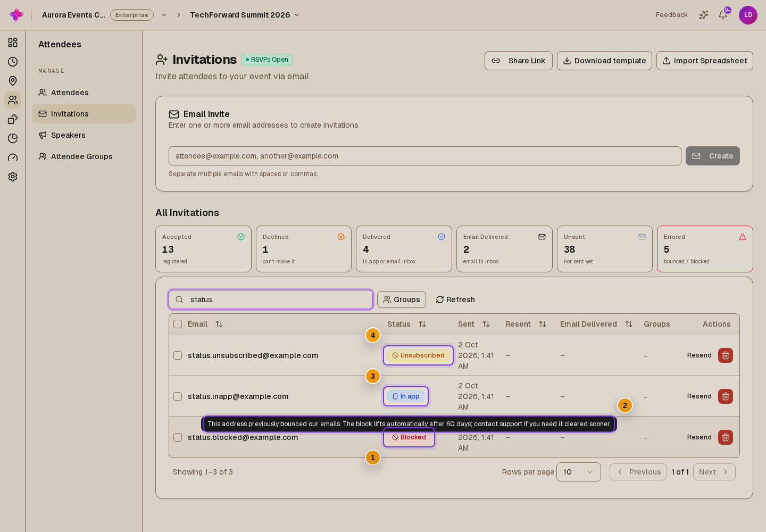Click Download template button

[604, 61]
